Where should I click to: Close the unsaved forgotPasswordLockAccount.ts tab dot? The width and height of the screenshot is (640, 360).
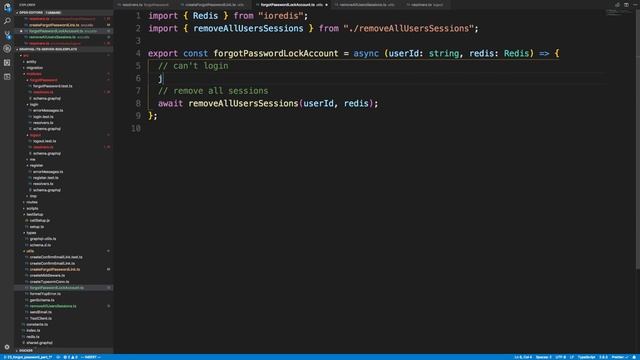click(326, 5)
